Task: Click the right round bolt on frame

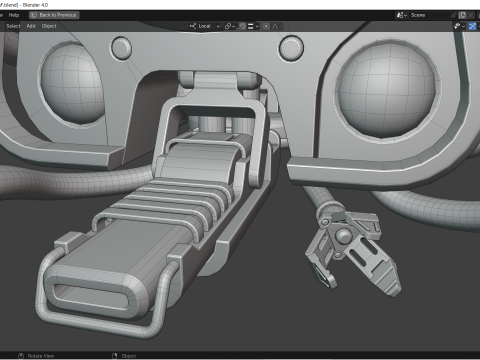Action: [x=291, y=49]
